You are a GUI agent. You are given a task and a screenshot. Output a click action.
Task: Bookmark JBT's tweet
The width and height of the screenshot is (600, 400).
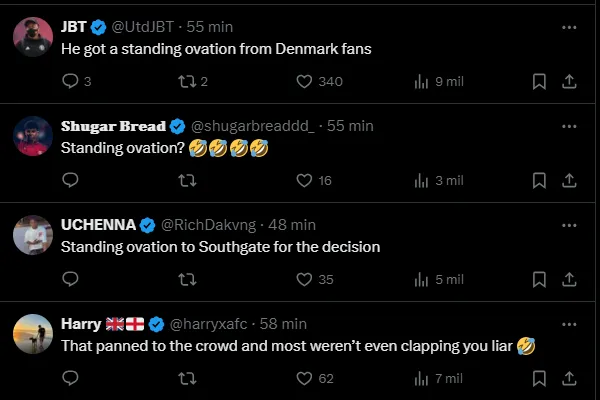click(x=539, y=82)
